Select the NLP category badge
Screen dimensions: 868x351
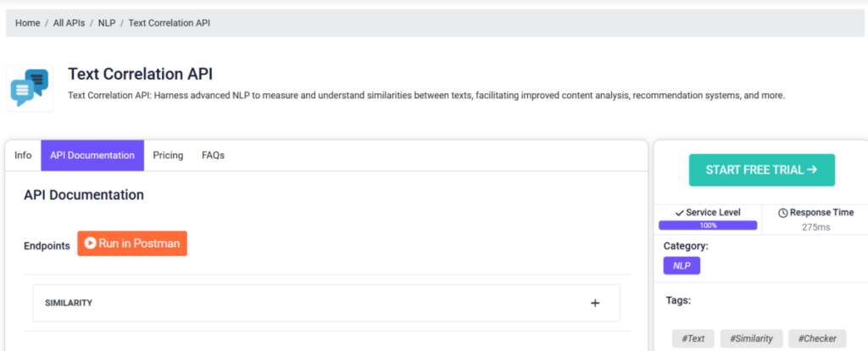(x=682, y=265)
